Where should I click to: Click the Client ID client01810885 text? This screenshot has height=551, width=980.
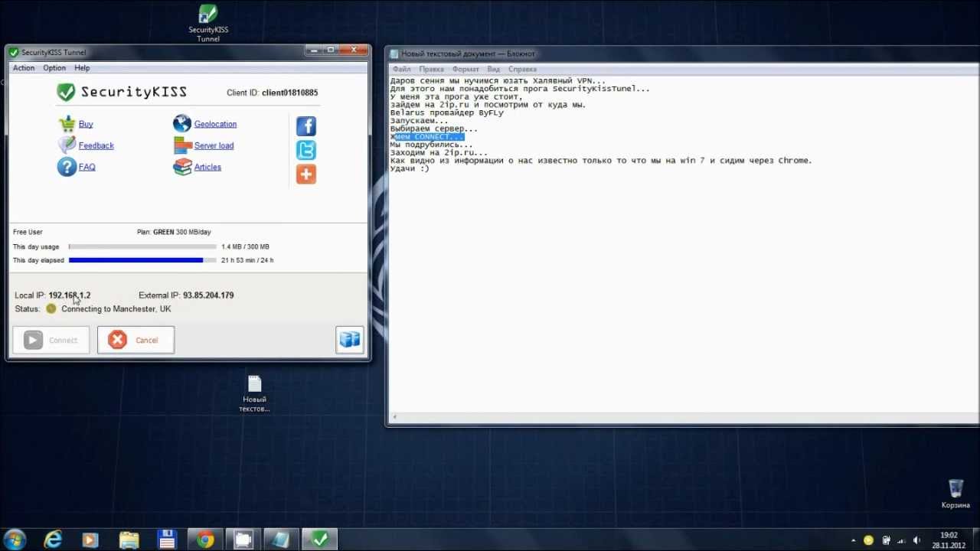click(x=272, y=93)
